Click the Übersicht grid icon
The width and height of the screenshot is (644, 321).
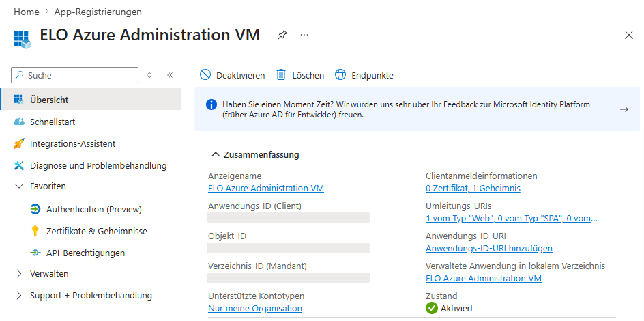tap(18, 100)
